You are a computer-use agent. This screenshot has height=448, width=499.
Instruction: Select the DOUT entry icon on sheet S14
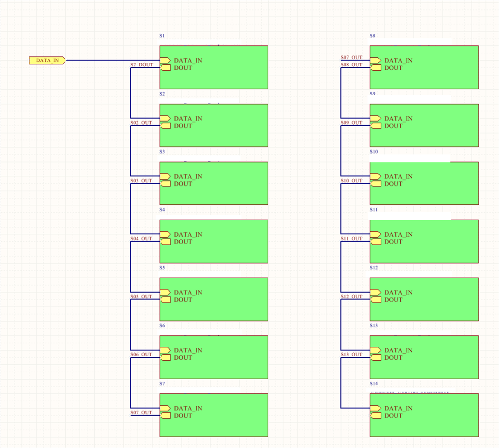[375, 416]
